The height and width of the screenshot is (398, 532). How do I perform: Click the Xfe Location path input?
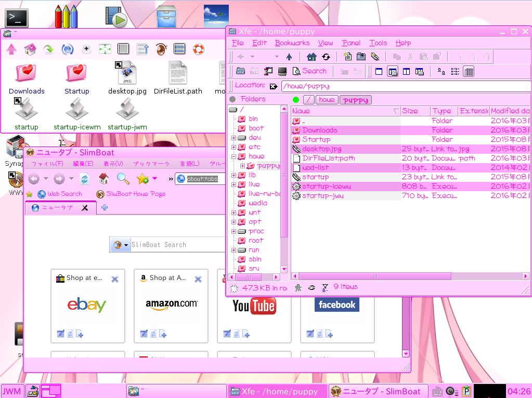point(406,86)
